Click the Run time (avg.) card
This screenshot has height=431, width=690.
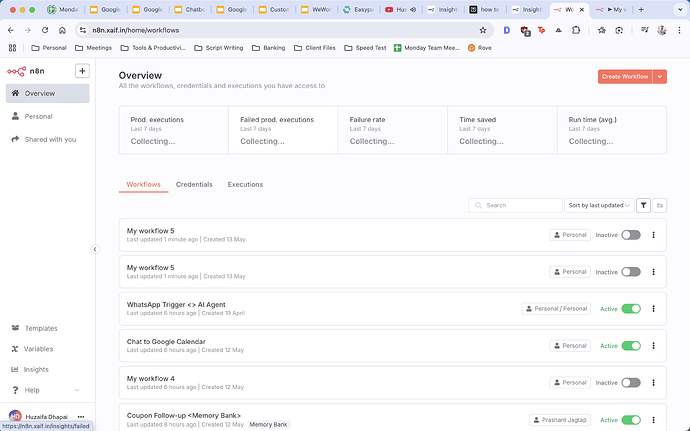click(x=612, y=130)
